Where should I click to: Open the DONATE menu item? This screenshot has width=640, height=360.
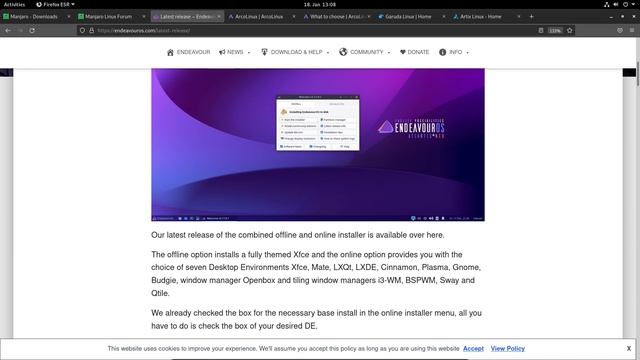[x=414, y=52]
